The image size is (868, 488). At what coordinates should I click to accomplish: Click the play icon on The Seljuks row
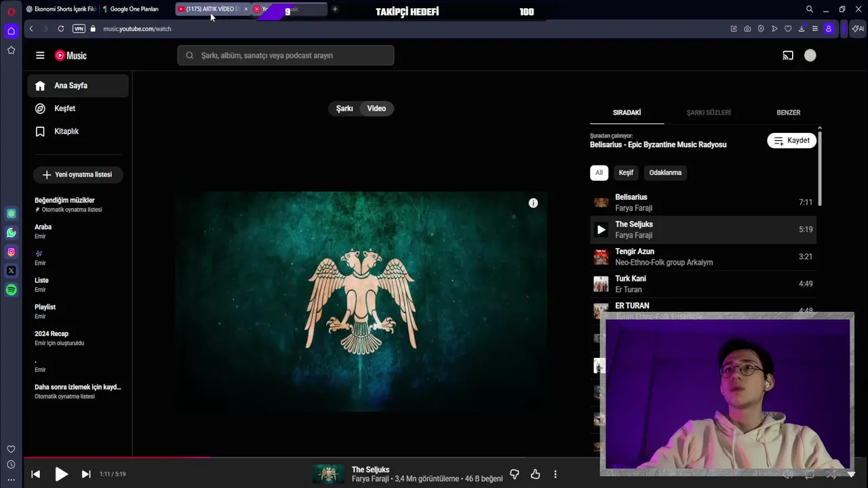coord(601,230)
